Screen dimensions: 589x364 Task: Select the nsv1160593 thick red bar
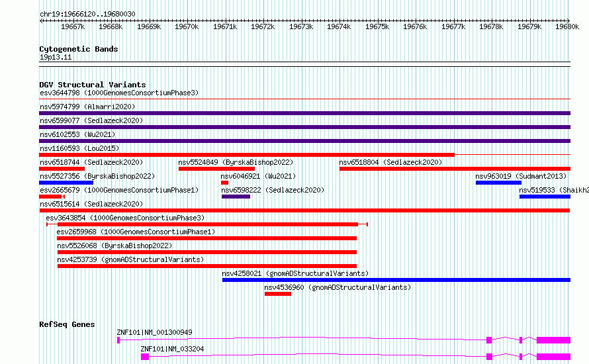(247, 155)
